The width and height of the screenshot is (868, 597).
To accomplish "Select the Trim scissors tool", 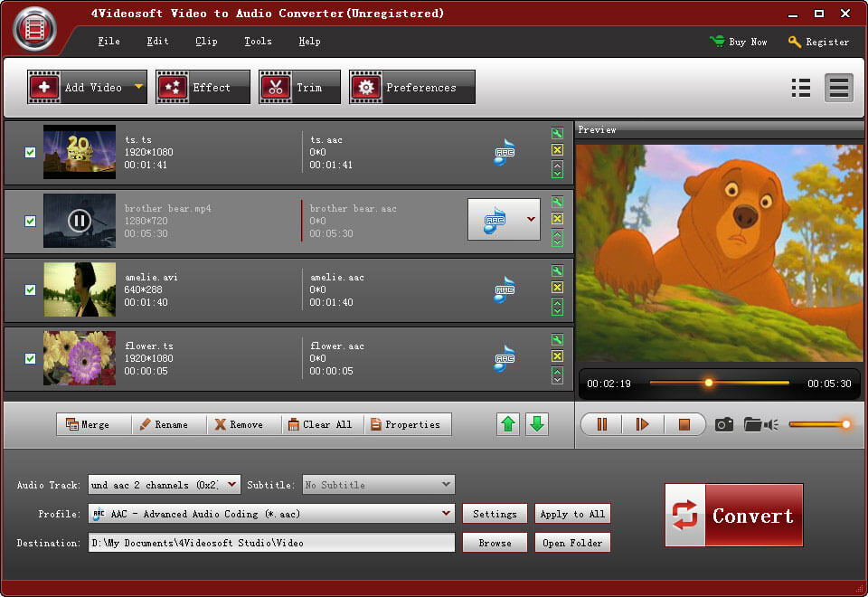I will coord(298,87).
